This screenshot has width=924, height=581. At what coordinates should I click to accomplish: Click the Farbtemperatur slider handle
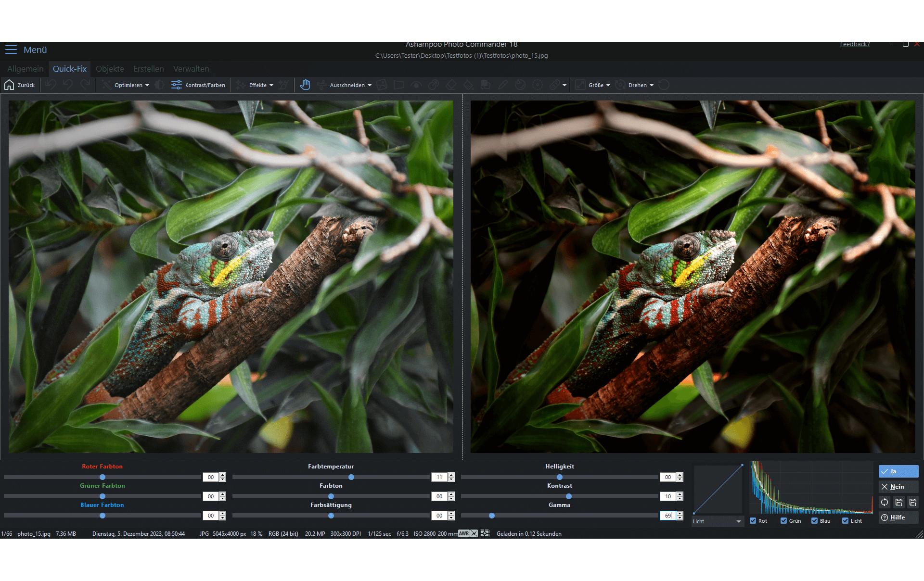(x=351, y=477)
